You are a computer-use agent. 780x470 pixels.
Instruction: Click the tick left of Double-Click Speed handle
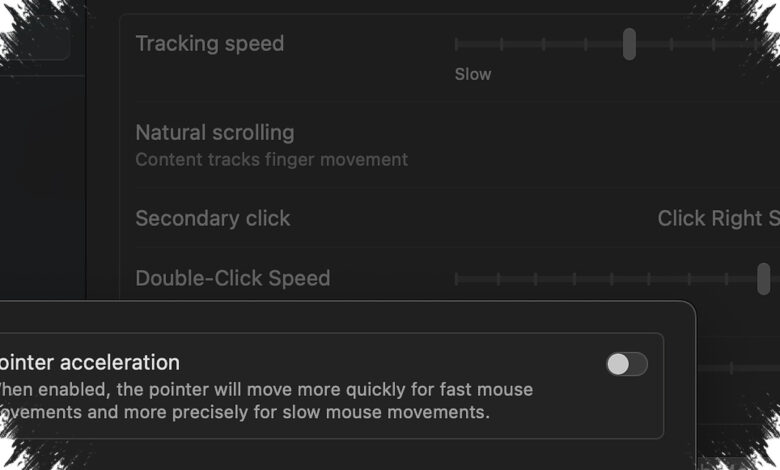pos(727,279)
